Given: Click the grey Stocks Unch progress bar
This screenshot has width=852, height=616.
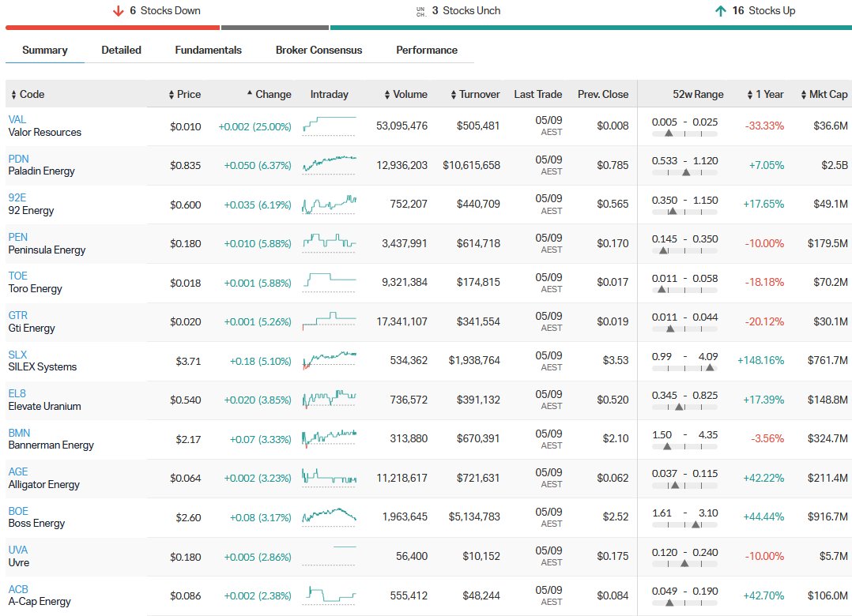Looking at the screenshot, I should [275, 27].
